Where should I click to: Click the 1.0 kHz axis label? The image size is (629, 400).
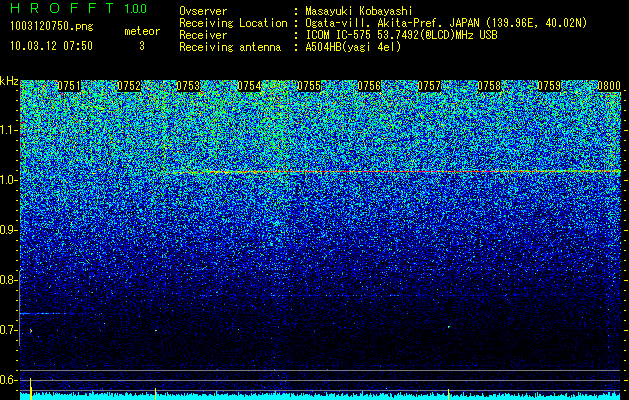pos(9,180)
